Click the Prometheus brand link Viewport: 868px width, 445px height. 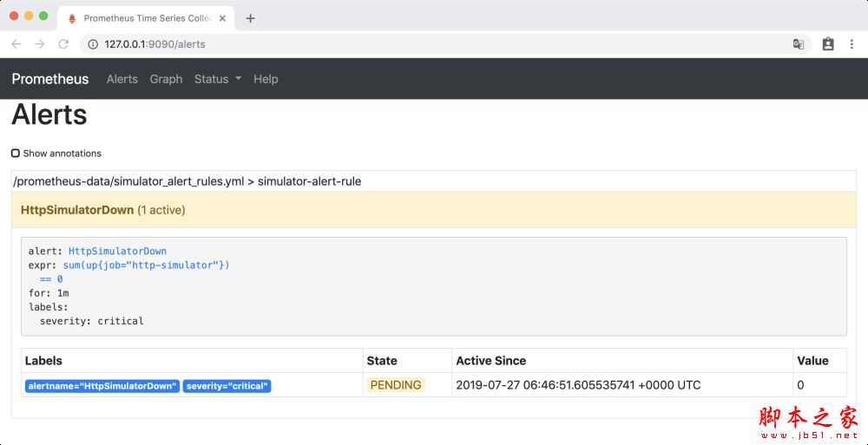point(50,79)
